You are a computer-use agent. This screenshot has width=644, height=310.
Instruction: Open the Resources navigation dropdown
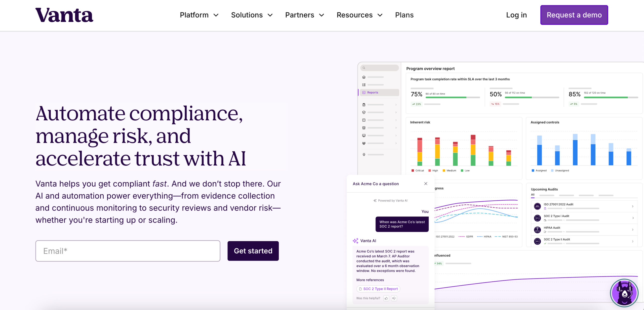click(359, 15)
